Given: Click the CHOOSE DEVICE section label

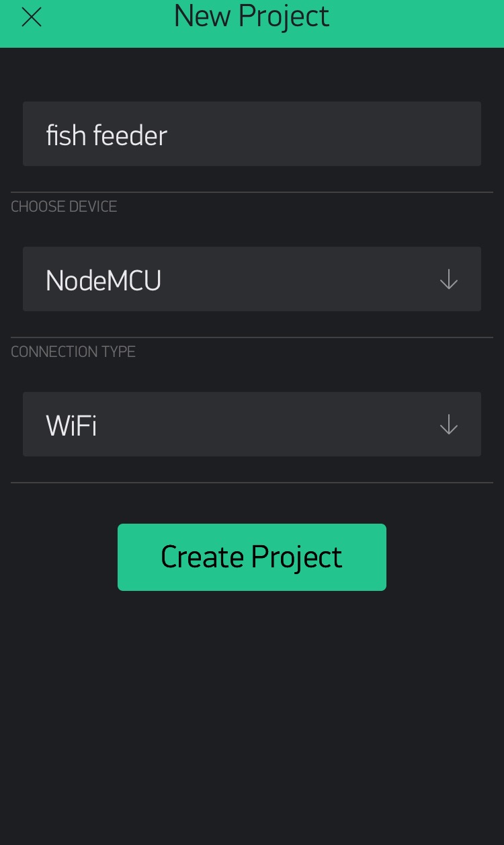Looking at the screenshot, I should tap(64, 206).
